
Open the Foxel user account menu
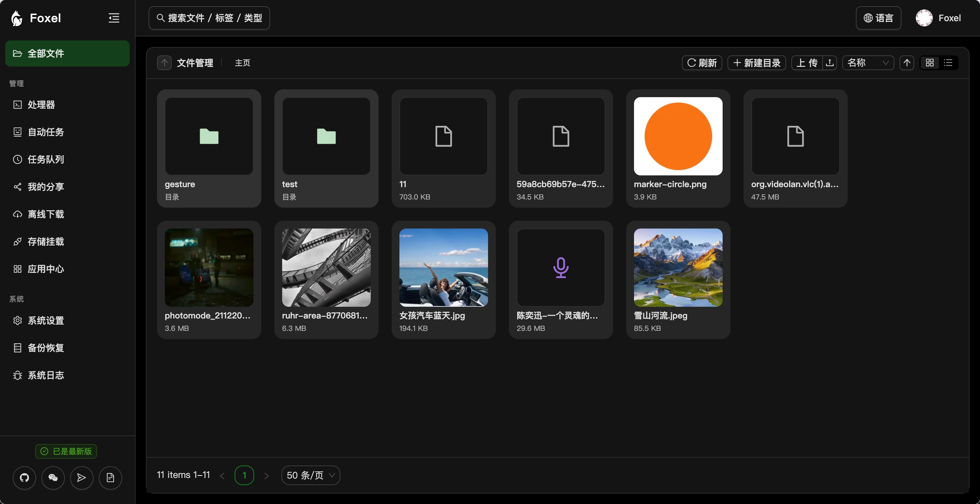(939, 18)
